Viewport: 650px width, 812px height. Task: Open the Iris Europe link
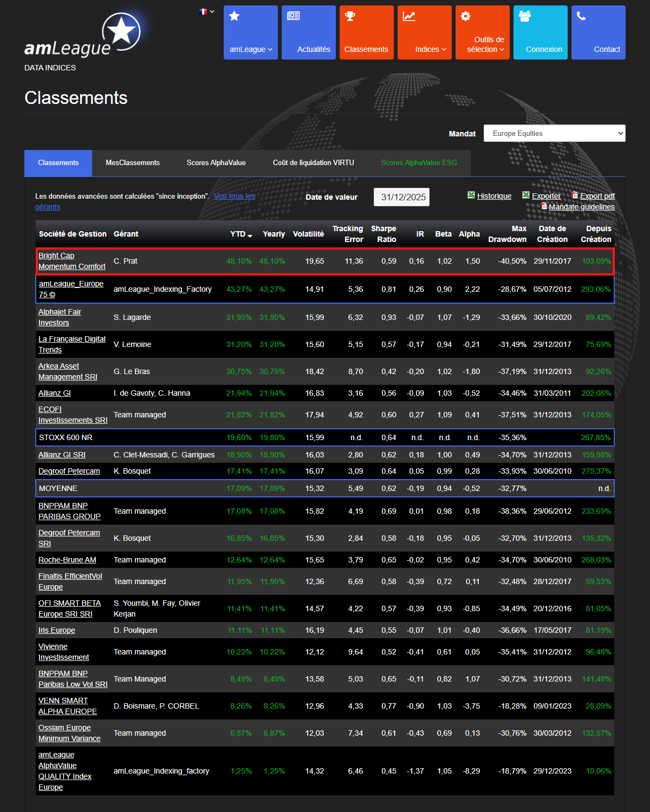click(x=57, y=630)
